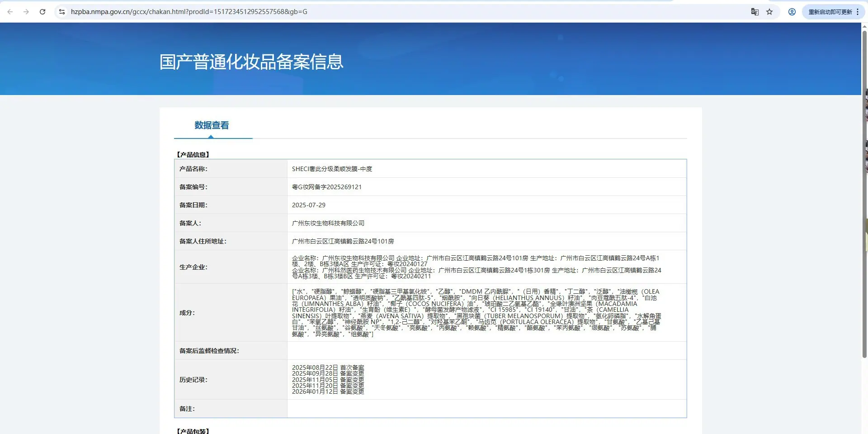This screenshot has height=434, width=868.
Task: Click the 【产品包装】 section heading
Action: (193, 431)
